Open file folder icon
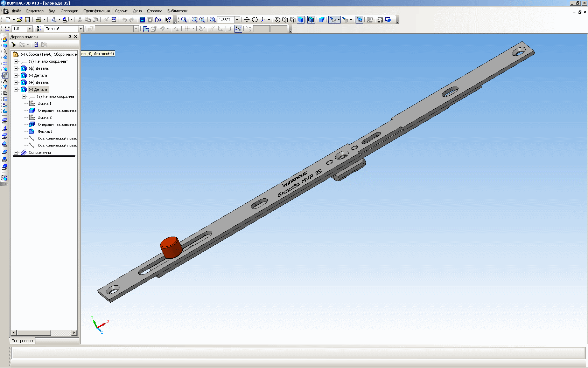This screenshot has width=588, height=368. (x=20, y=20)
